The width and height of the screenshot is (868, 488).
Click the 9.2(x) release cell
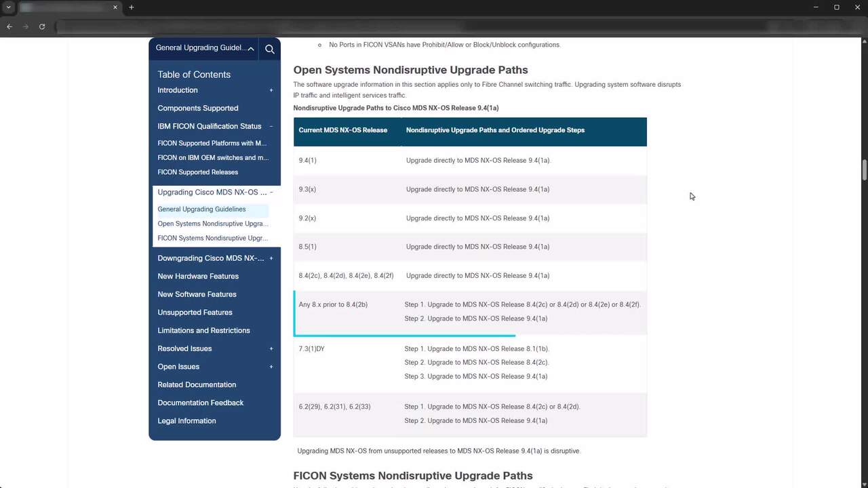point(307,218)
